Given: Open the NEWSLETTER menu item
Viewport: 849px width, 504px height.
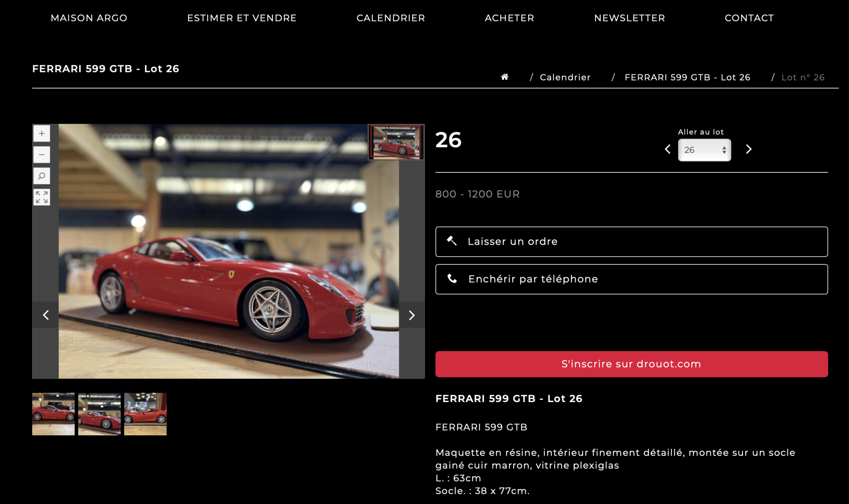Looking at the screenshot, I should pyautogui.click(x=629, y=18).
